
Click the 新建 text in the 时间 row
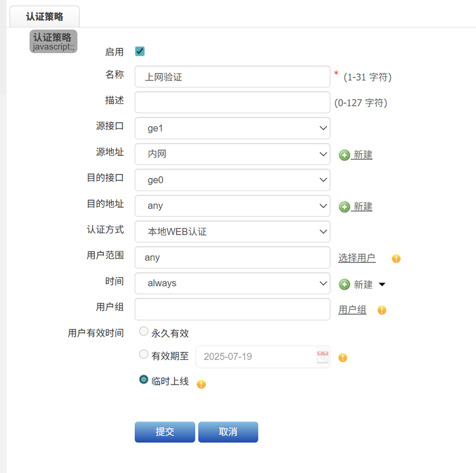[x=363, y=284]
